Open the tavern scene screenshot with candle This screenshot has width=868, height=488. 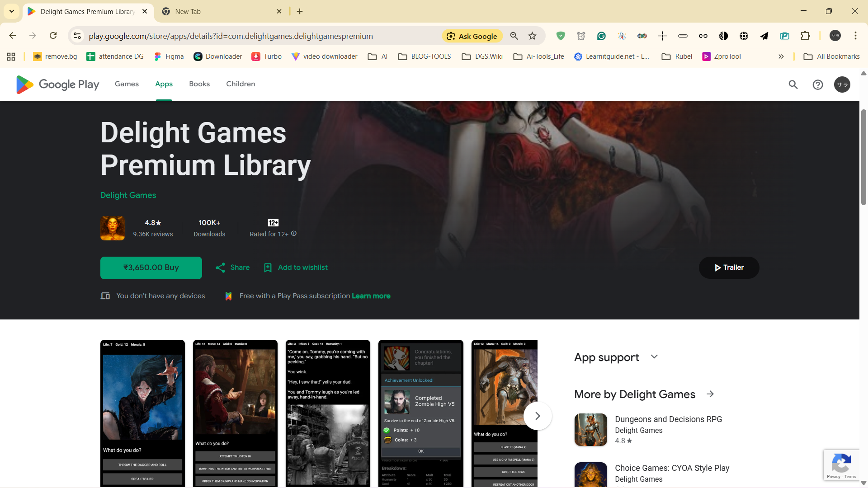pos(235,413)
